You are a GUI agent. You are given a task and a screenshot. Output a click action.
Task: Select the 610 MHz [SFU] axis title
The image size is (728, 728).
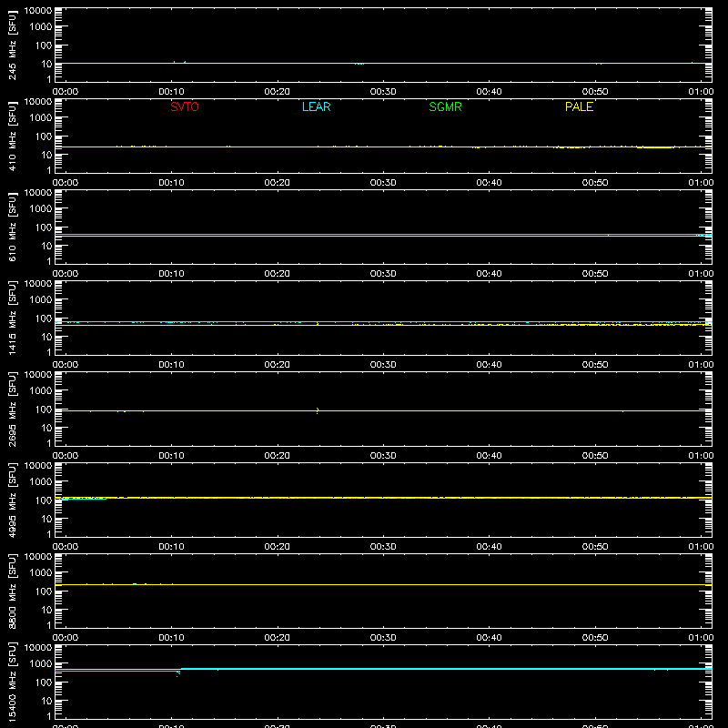pyautogui.click(x=12, y=227)
